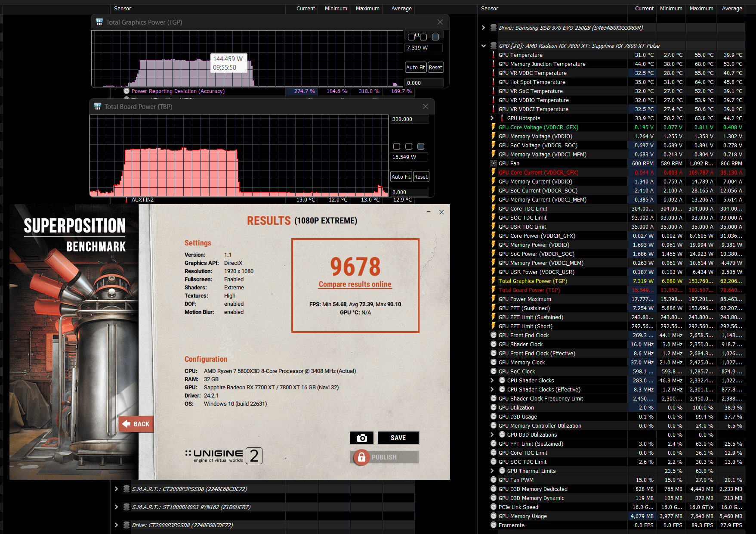The height and width of the screenshot is (534, 756).
Task: Expand S.M.A.R.T. CT2000P3PSSD8 group
Action: point(116,489)
